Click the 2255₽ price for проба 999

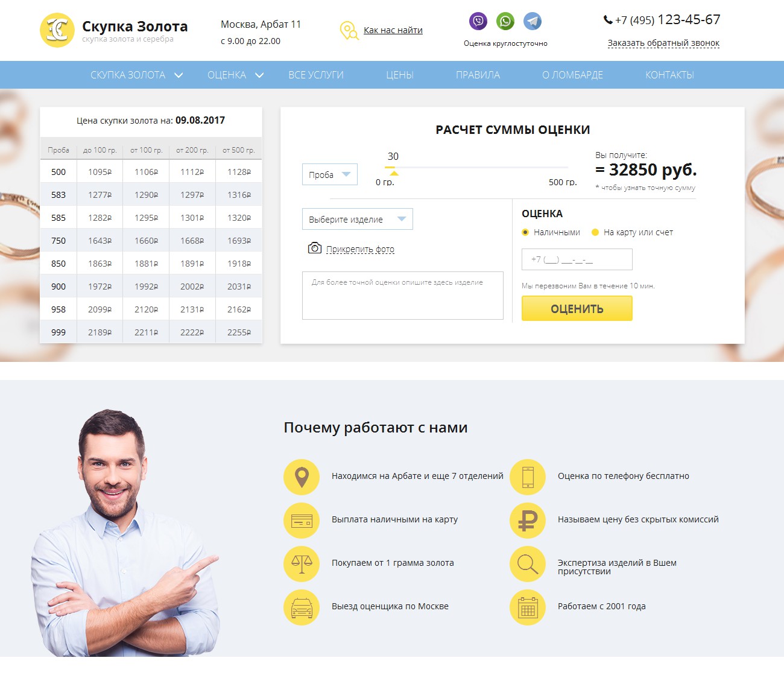pos(239,332)
